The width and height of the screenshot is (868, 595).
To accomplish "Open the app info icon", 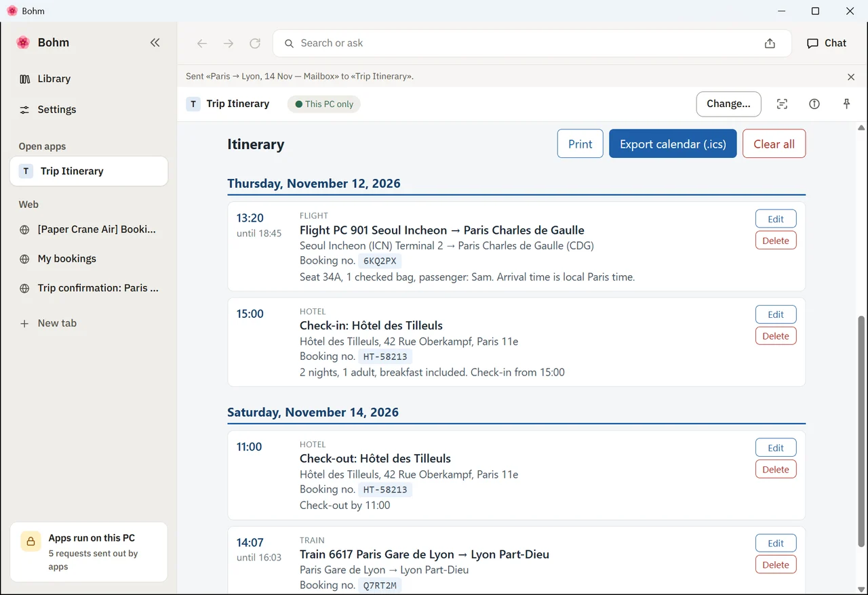I will coord(814,104).
